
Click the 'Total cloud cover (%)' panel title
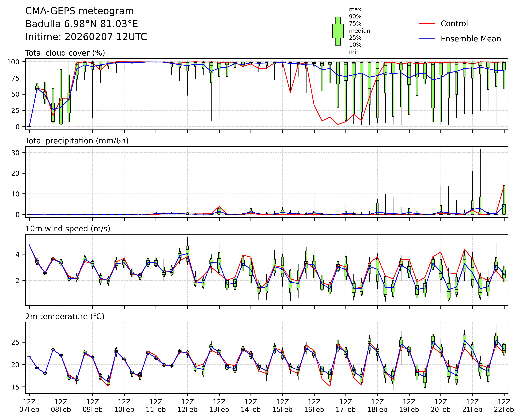pyautogui.click(x=65, y=53)
